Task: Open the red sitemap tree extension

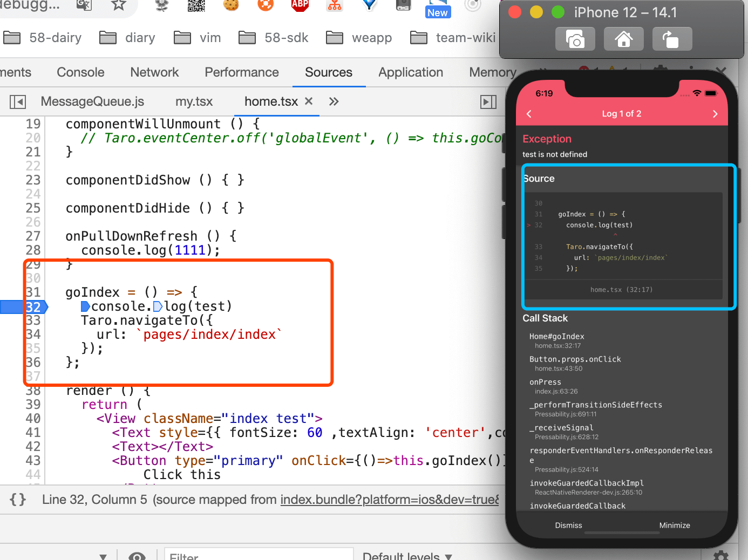Action: pos(335,5)
